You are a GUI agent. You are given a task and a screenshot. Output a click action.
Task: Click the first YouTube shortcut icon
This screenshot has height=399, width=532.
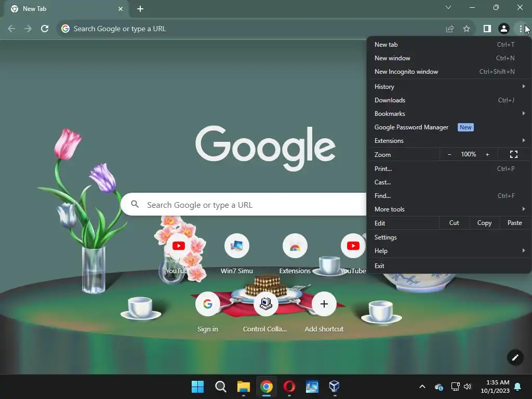click(x=179, y=246)
